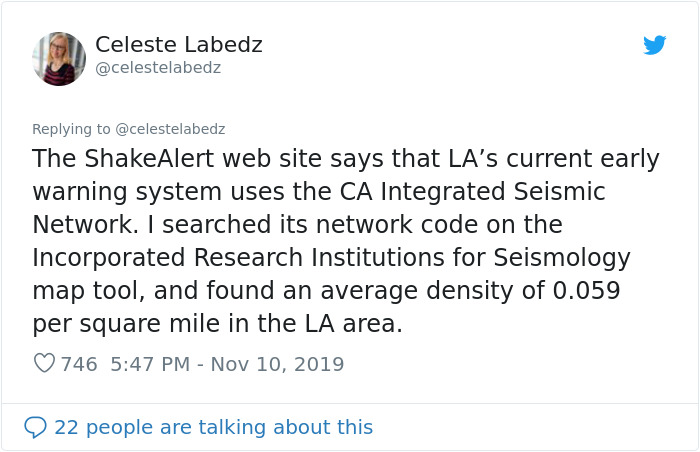
Task: Click Incorporated Research Institutions for Seismology text
Action: pos(331,258)
